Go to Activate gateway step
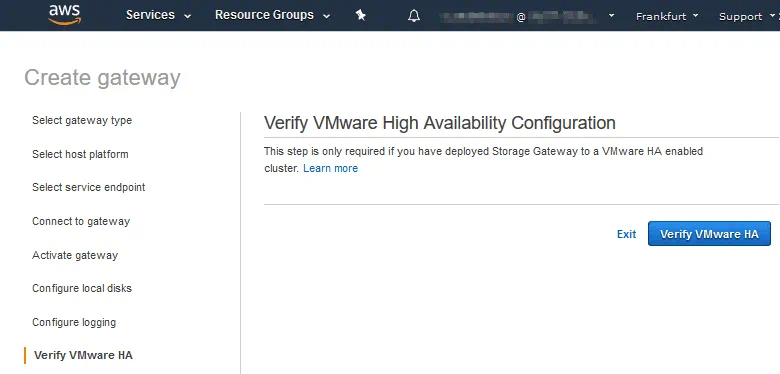780x374 pixels. click(x=75, y=255)
